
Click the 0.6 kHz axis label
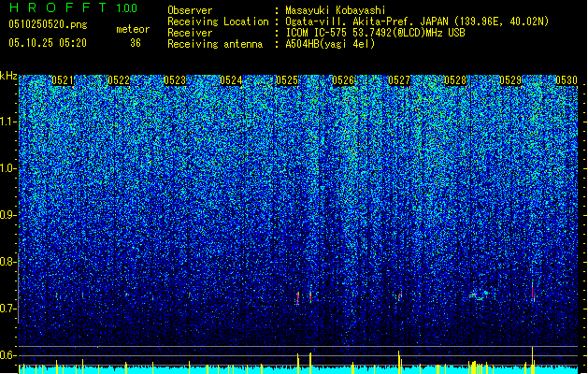point(8,355)
